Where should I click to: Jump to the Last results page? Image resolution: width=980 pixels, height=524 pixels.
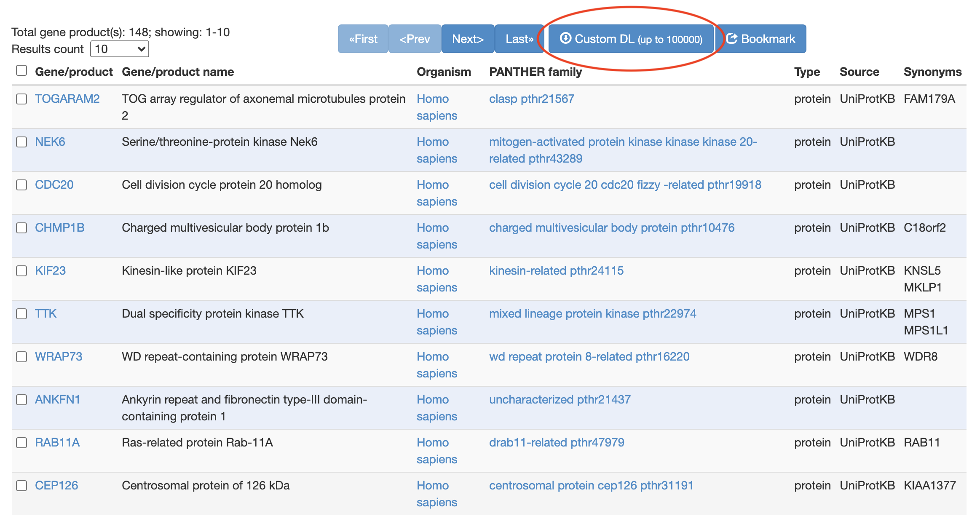pyautogui.click(x=519, y=39)
